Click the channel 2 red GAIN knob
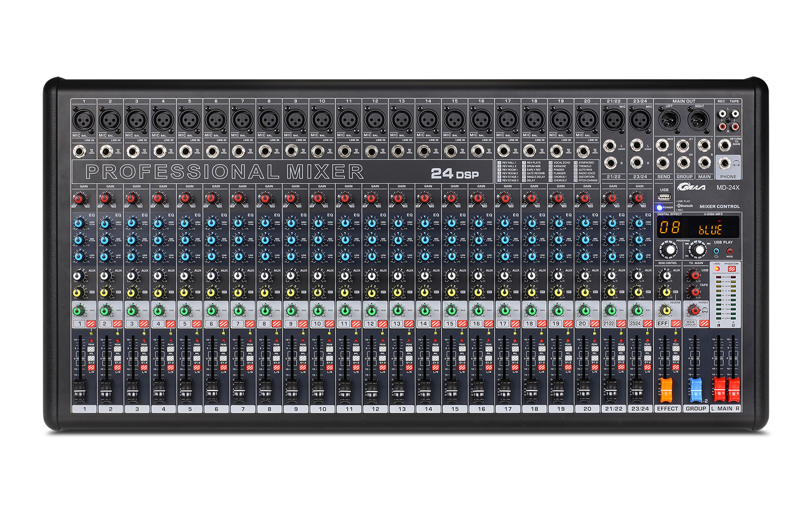 tap(105, 199)
